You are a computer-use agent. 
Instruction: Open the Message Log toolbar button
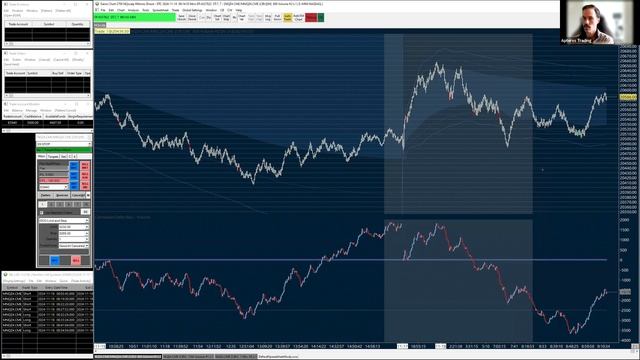point(268,18)
